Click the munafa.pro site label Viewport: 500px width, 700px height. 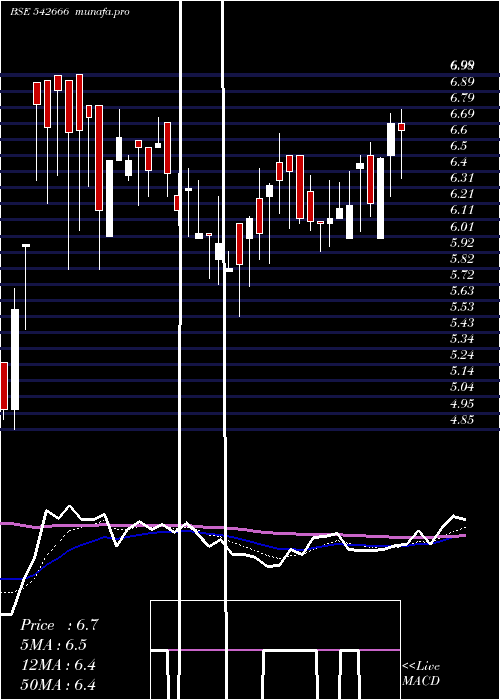click(103, 12)
